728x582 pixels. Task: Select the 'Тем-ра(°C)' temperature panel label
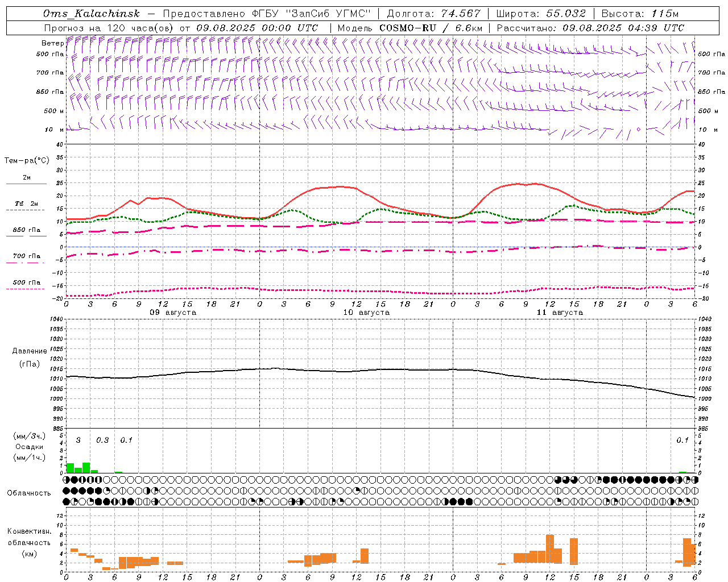27,161
